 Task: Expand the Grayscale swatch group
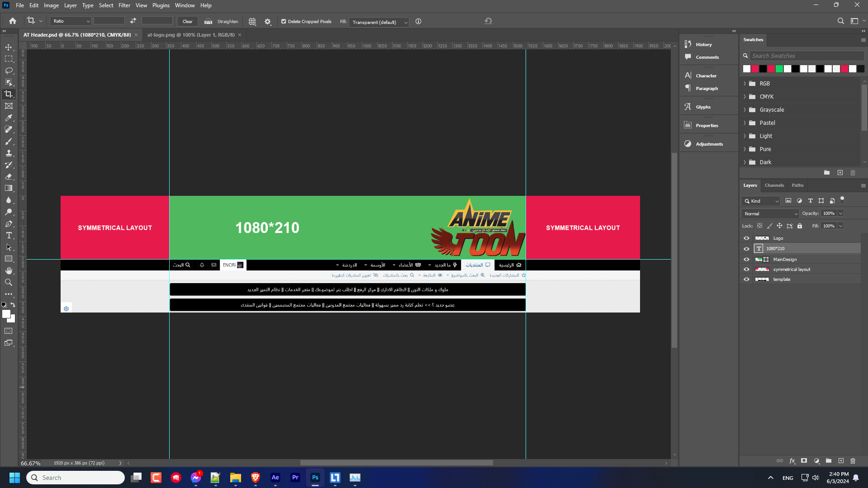click(745, 110)
